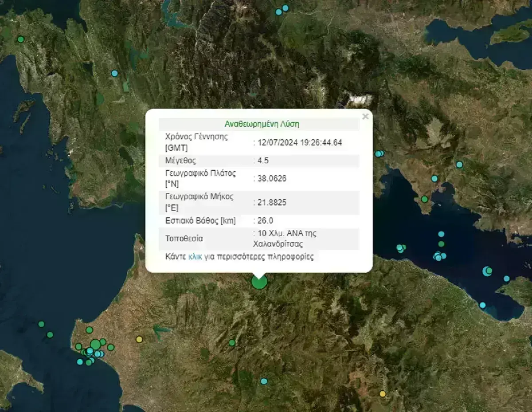
Task: Close the earthquake info popup
Action: coord(365,117)
